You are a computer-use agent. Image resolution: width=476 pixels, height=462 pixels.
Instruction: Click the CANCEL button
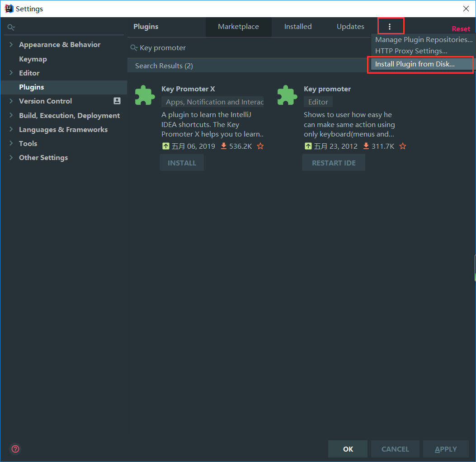pos(395,449)
